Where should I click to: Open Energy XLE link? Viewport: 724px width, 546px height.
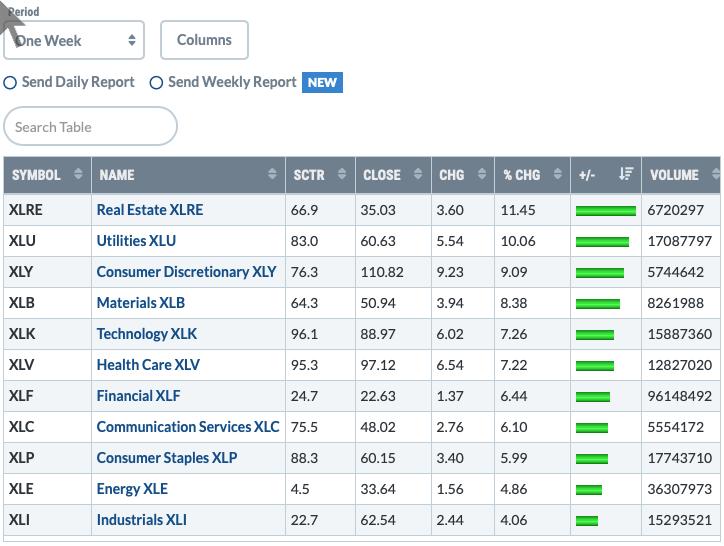point(132,489)
